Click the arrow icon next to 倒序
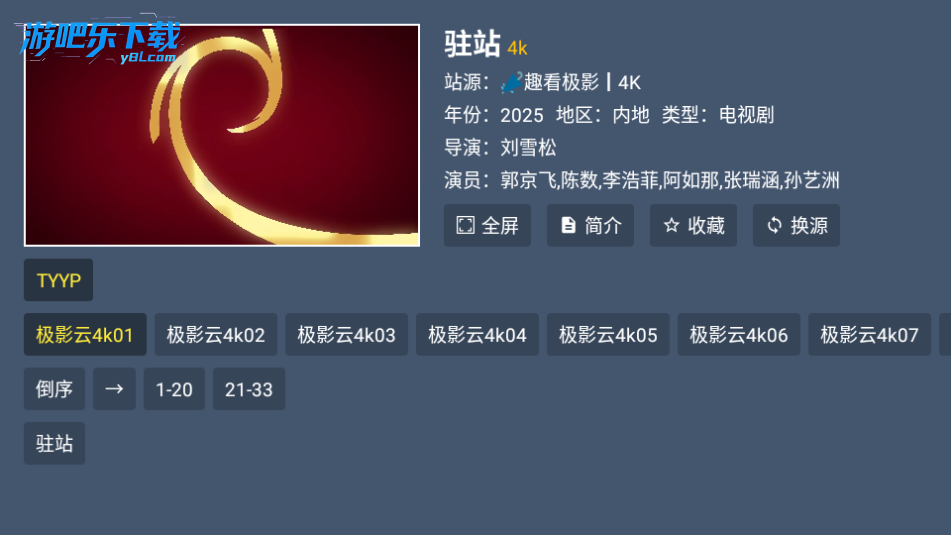Viewport: 951px width, 535px height. pyautogui.click(x=114, y=389)
